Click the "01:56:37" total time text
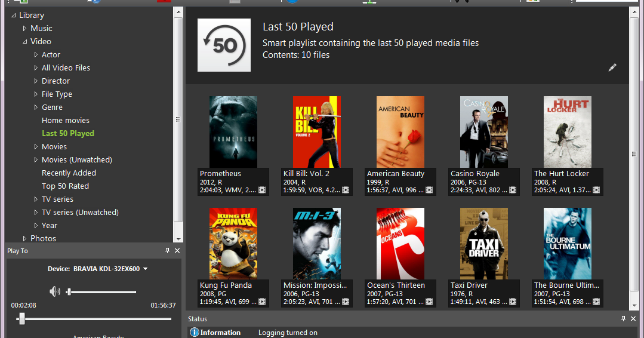Viewport: 644px width, 338px height. tap(163, 306)
